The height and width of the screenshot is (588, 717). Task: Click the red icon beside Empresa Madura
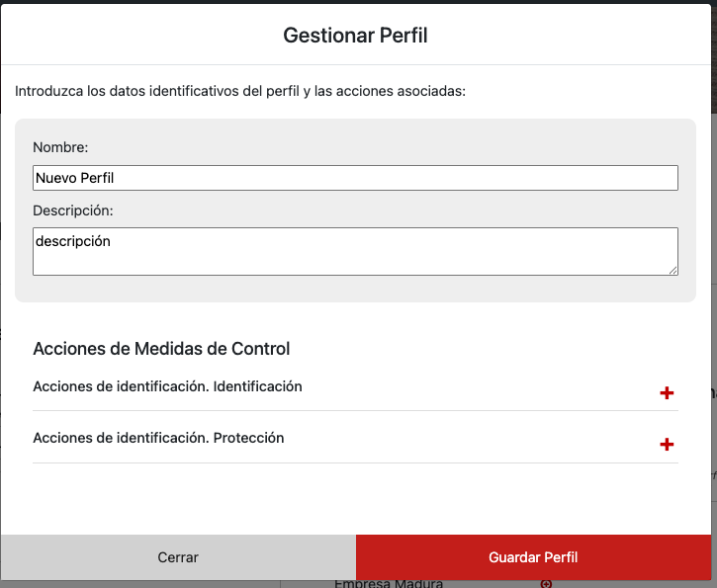[547, 583]
